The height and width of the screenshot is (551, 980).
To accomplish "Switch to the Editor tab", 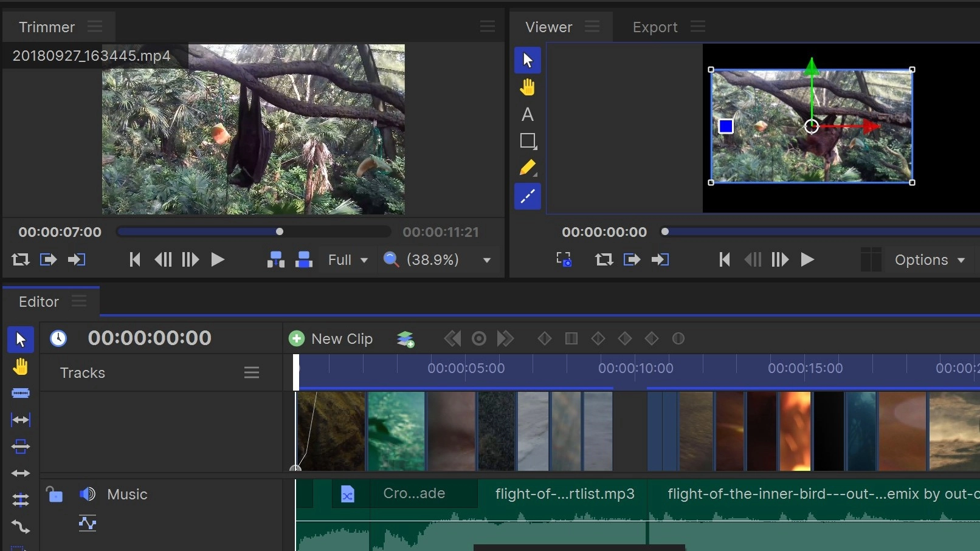I will pyautogui.click(x=39, y=302).
